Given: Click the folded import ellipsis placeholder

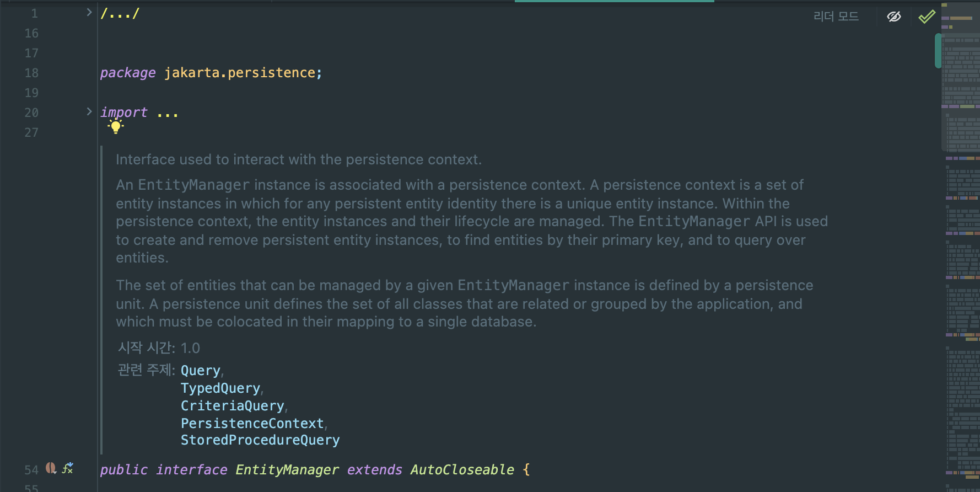Looking at the screenshot, I should [x=168, y=113].
